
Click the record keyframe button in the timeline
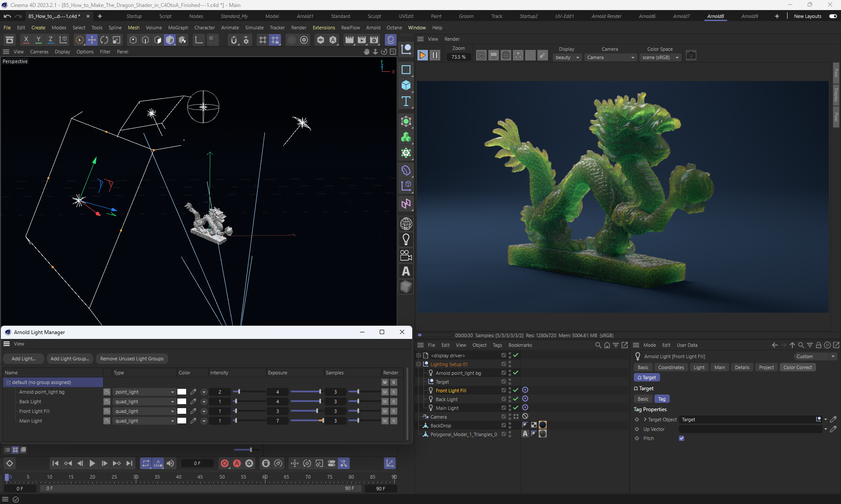pyautogui.click(x=225, y=463)
